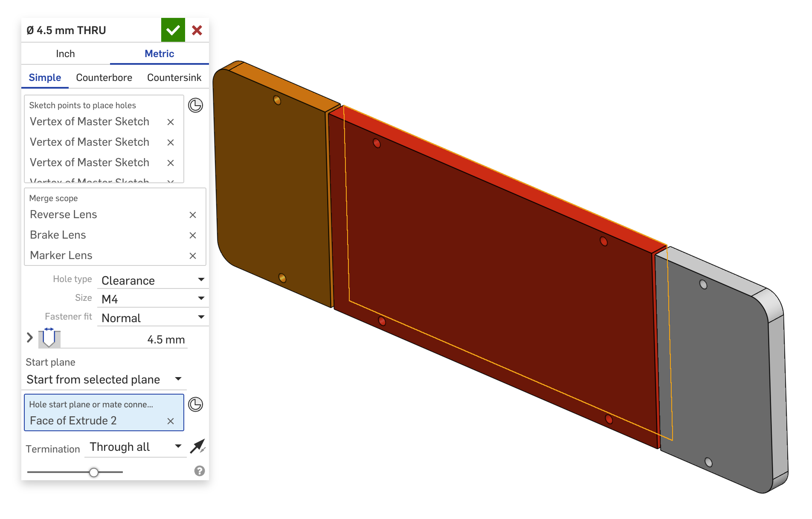Open the Termination Through all dropdown

(x=136, y=447)
